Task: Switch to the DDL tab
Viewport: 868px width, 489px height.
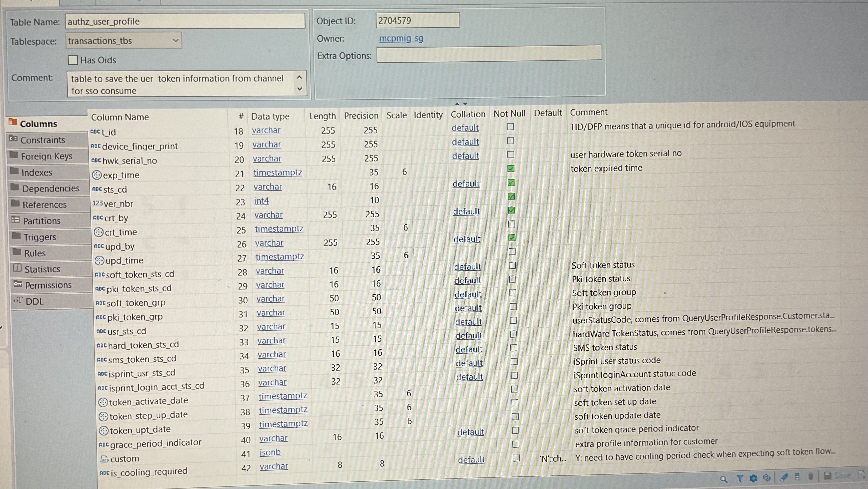Action: (34, 301)
